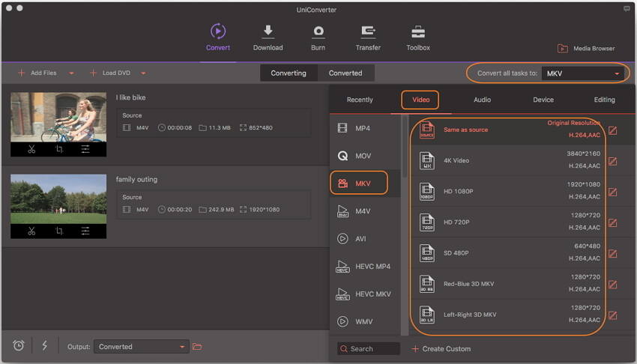
Task: Choose MP4 format from the list
Action: pos(364,128)
